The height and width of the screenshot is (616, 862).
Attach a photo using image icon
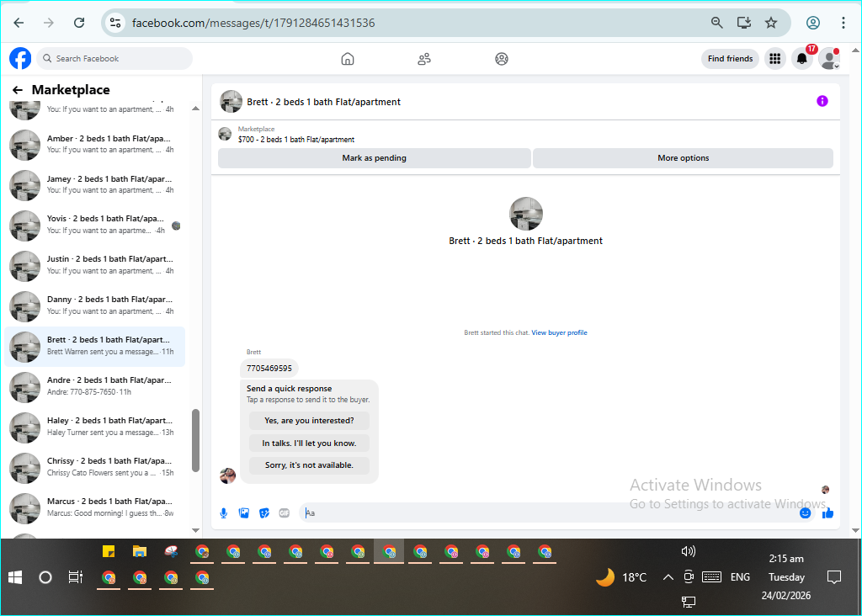pyautogui.click(x=244, y=513)
